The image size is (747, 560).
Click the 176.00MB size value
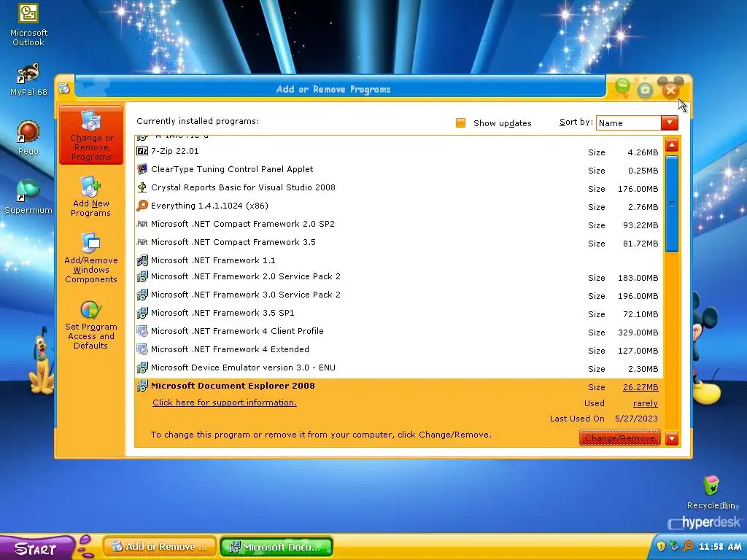pos(638,189)
